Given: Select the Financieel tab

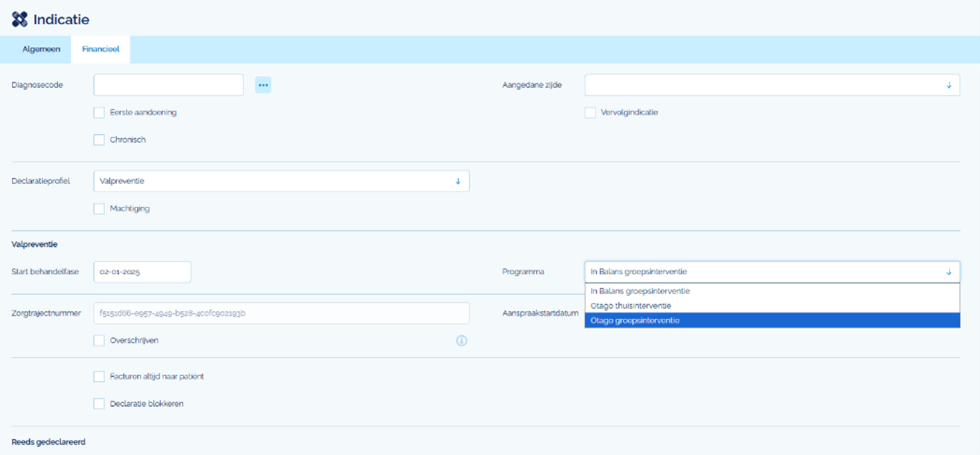Looking at the screenshot, I should (x=101, y=50).
